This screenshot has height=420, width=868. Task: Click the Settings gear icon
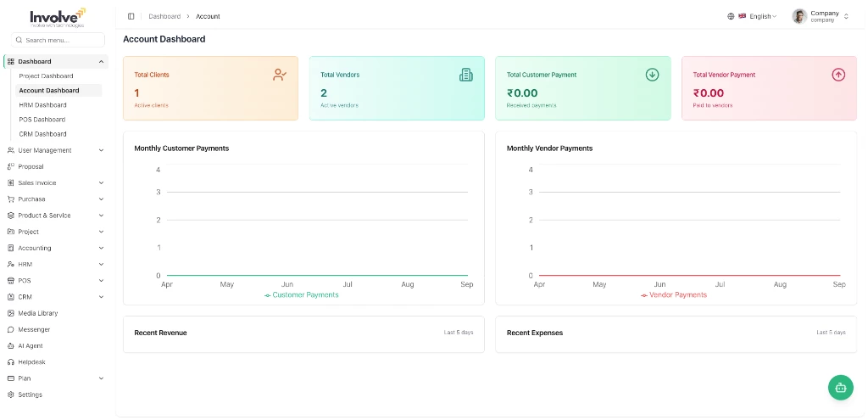click(x=10, y=395)
